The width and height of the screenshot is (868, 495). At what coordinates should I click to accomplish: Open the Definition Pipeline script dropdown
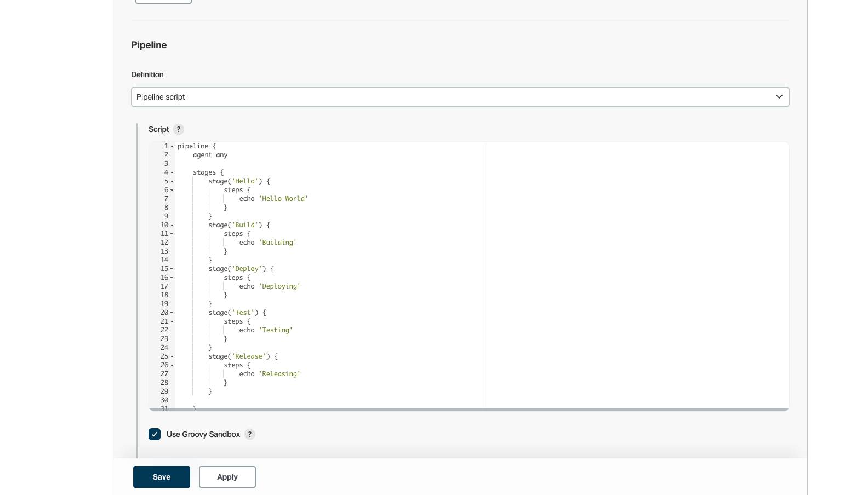pyautogui.click(x=460, y=97)
